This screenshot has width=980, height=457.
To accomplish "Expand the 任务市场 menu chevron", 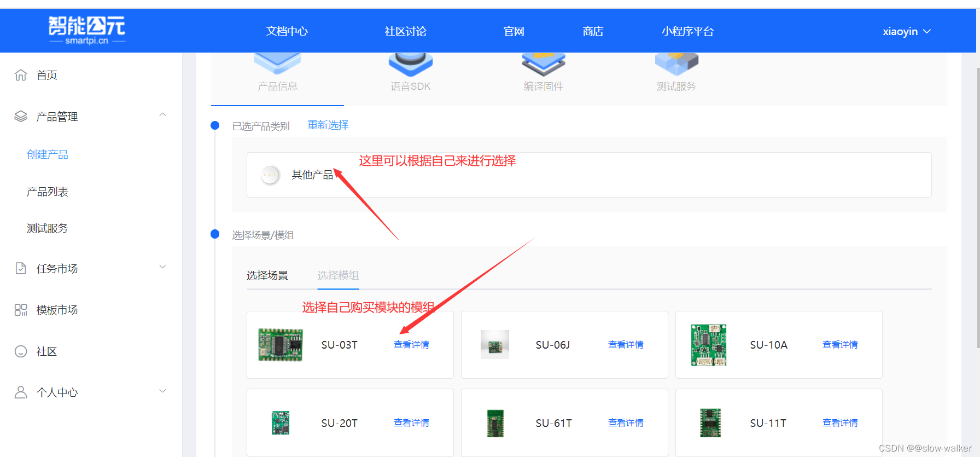I will [162, 267].
